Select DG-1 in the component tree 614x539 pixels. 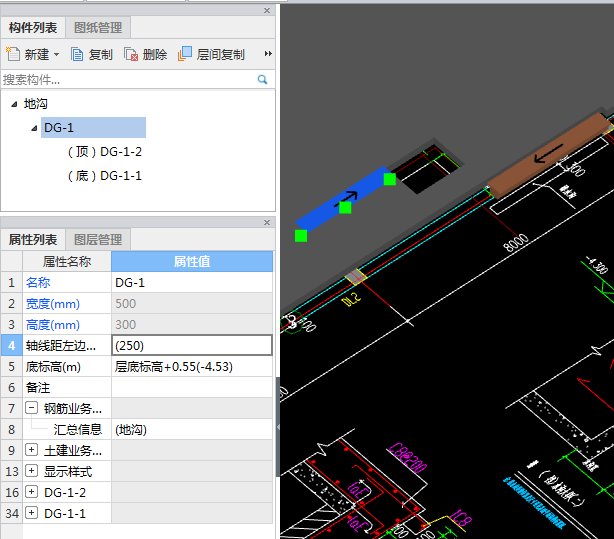[x=94, y=128]
